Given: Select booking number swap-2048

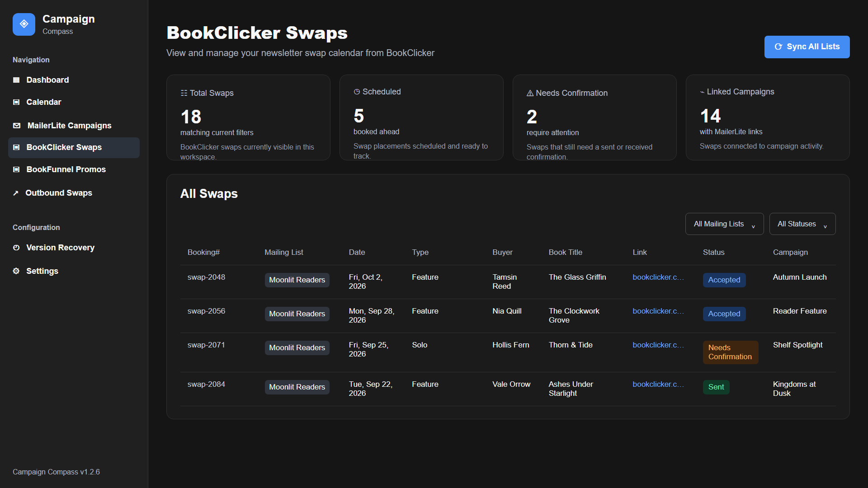Looking at the screenshot, I should 206,277.
